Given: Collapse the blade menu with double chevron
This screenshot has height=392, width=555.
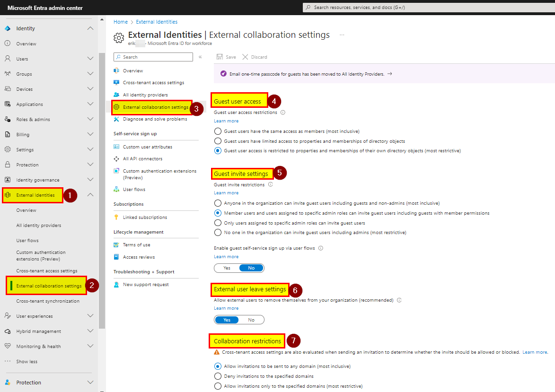Looking at the screenshot, I should (200, 57).
